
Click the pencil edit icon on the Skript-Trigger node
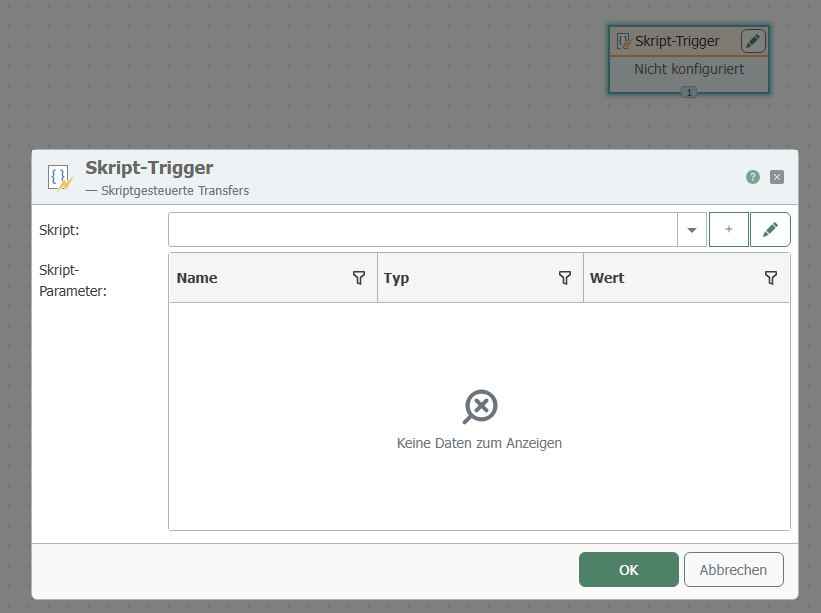click(753, 41)
